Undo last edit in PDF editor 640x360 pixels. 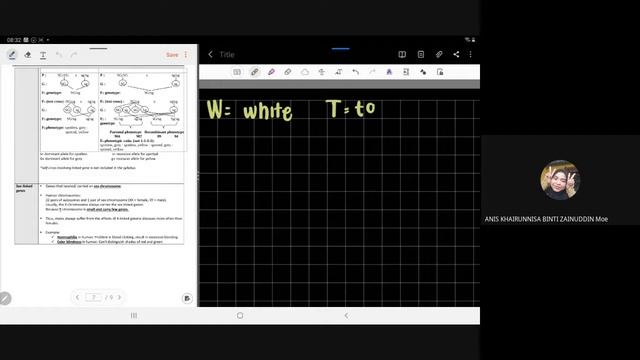pyautogui.click(x=59, y=55)
